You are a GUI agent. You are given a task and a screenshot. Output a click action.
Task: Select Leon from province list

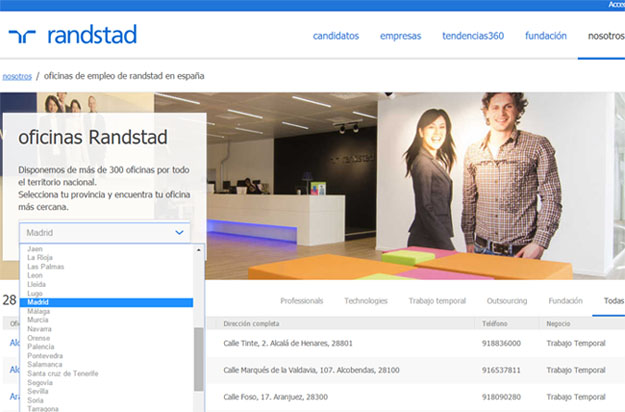point(35,275)
